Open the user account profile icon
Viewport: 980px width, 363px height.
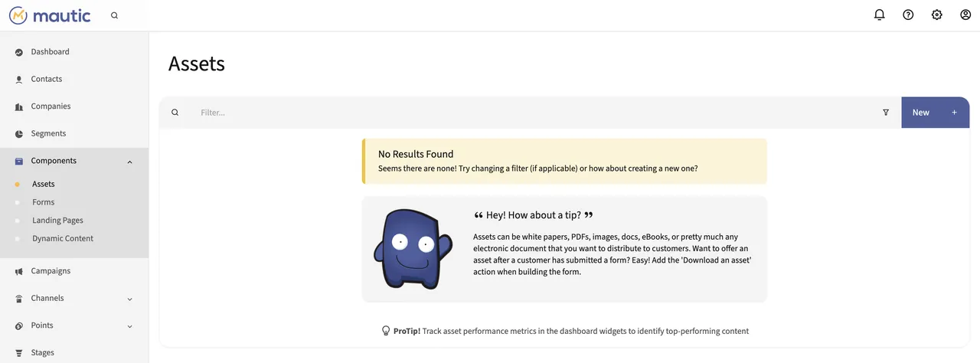pyautogui.click(x=965, y=15)
